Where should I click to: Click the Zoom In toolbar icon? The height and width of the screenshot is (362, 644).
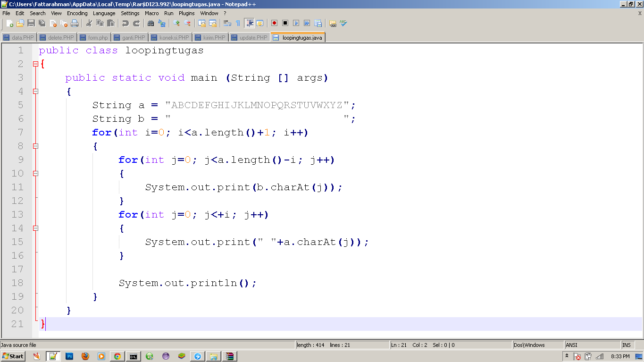point(176,23)
